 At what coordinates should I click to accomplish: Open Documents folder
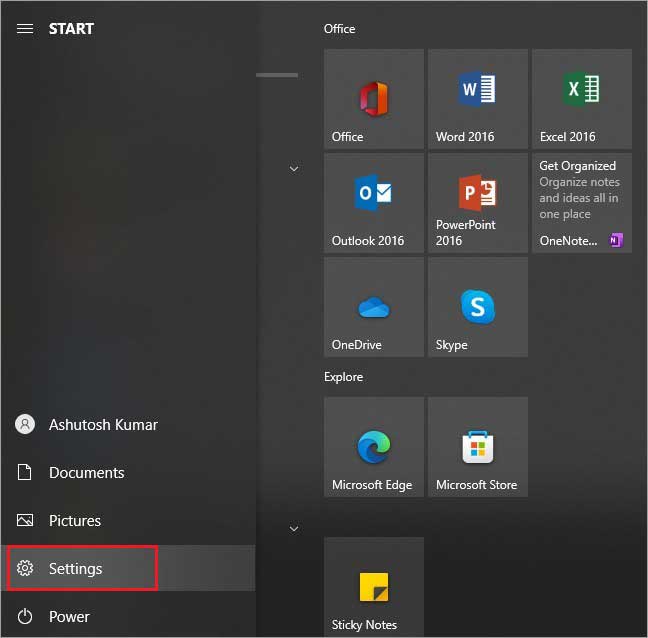tap(128, 473)
